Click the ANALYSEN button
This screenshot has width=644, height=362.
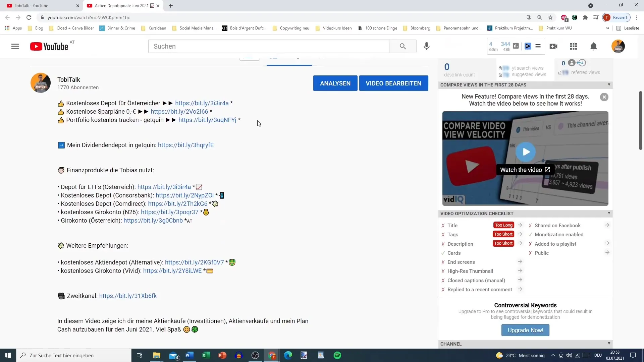(x=335, y=83)
